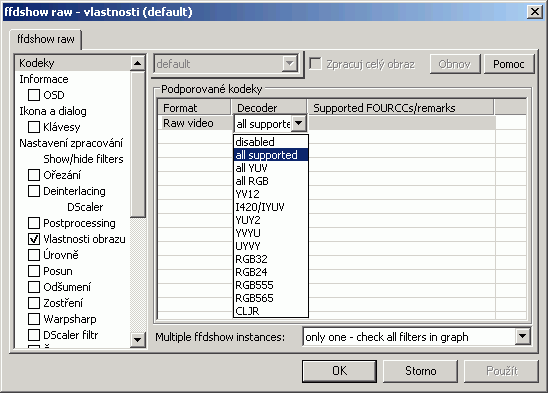Open Nastavení zpracování in the tree
Viewport: 548px width, 393px height.
click(71, 143)
